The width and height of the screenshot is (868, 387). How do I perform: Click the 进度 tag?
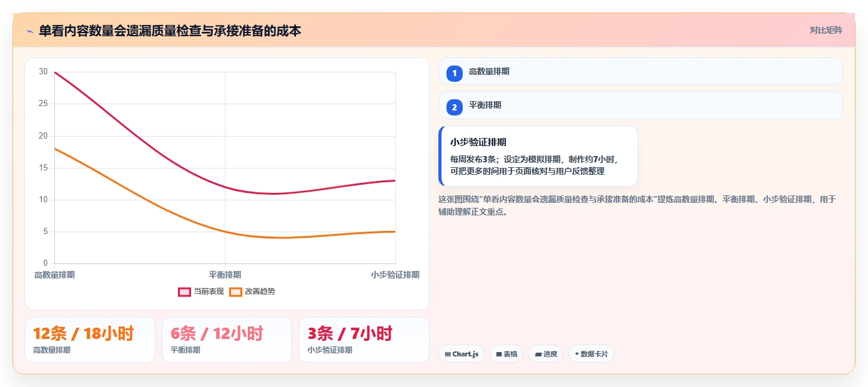click(546, 354)
